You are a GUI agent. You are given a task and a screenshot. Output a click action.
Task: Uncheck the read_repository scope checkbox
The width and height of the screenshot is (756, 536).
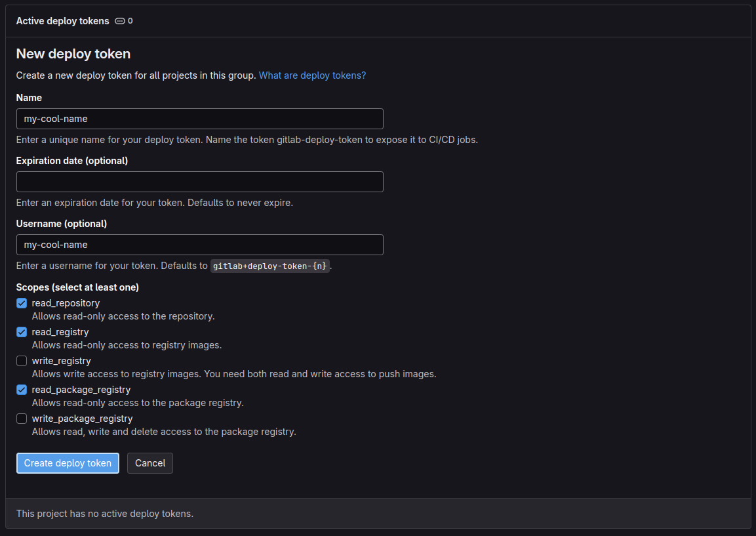[x=22, y=303]
